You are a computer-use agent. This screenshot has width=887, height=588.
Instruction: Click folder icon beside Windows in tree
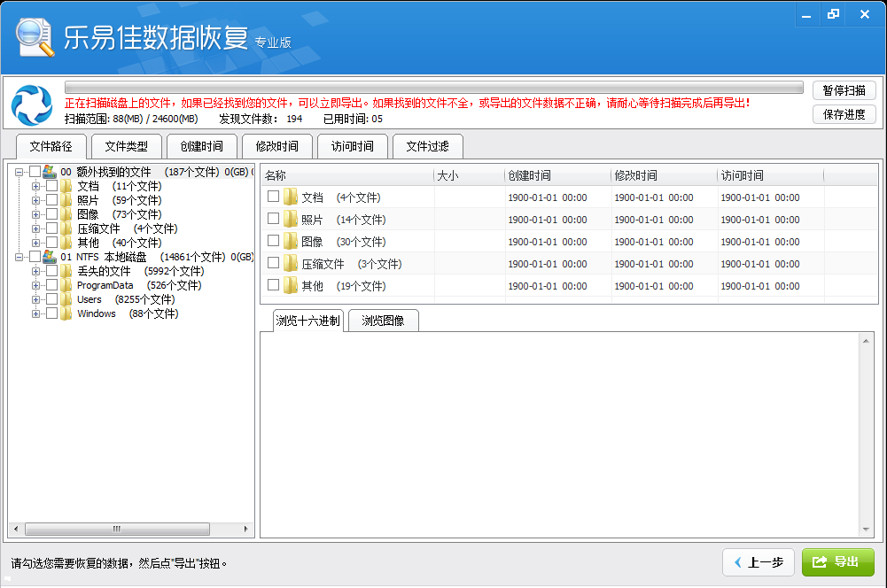point(66,313)
